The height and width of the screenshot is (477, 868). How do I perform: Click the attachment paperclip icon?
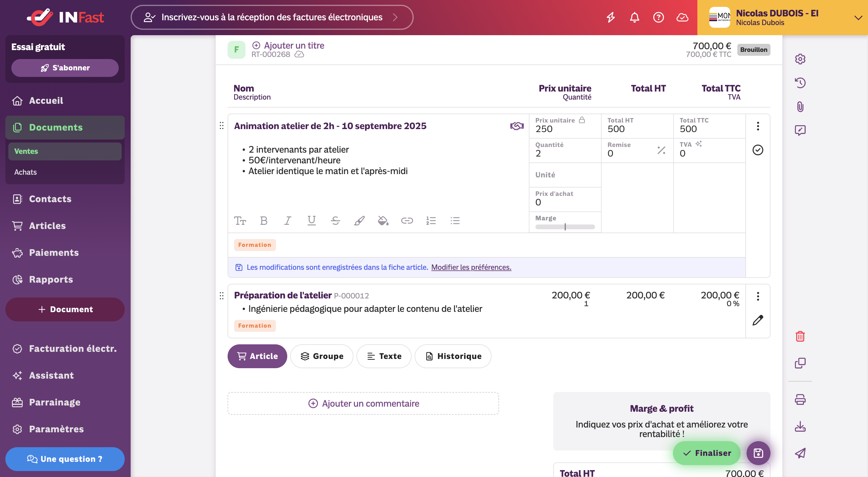coord(800,107)
